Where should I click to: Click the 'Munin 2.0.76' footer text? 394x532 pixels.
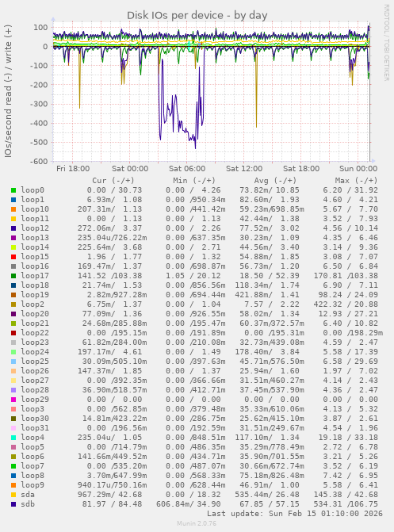(x=197, y=523)
